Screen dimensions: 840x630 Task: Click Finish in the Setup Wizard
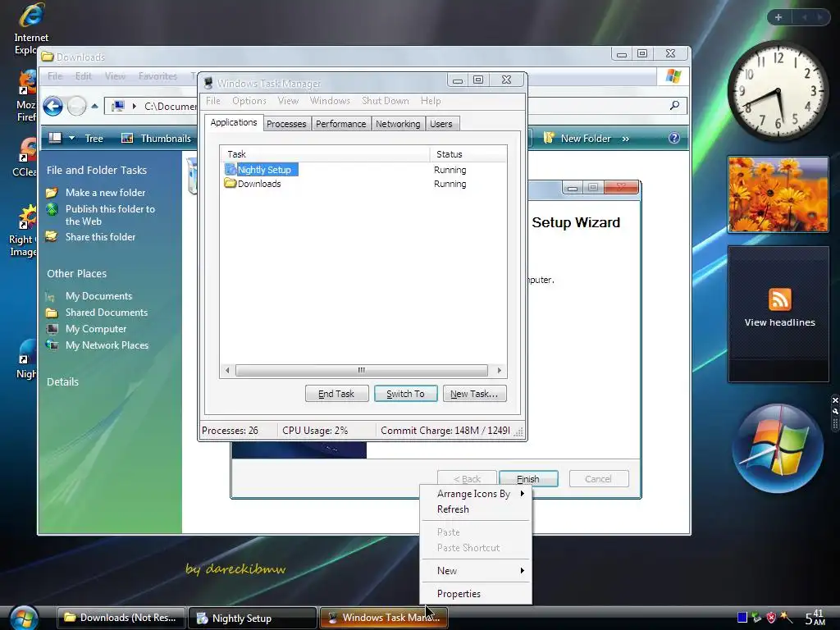pos(528,478)
